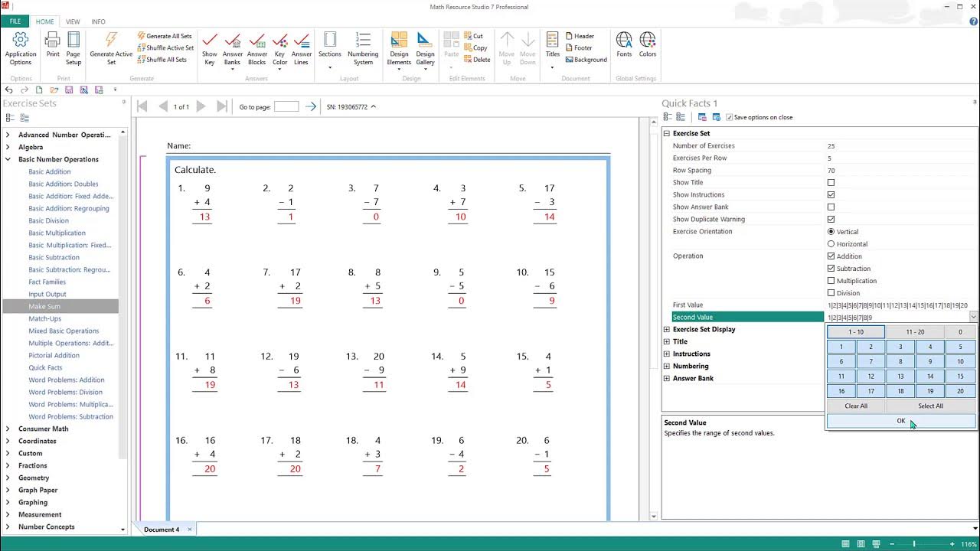This screenshot has width=980, height=551.
Task: Open Application Options
Action: [x=21, y=48]
